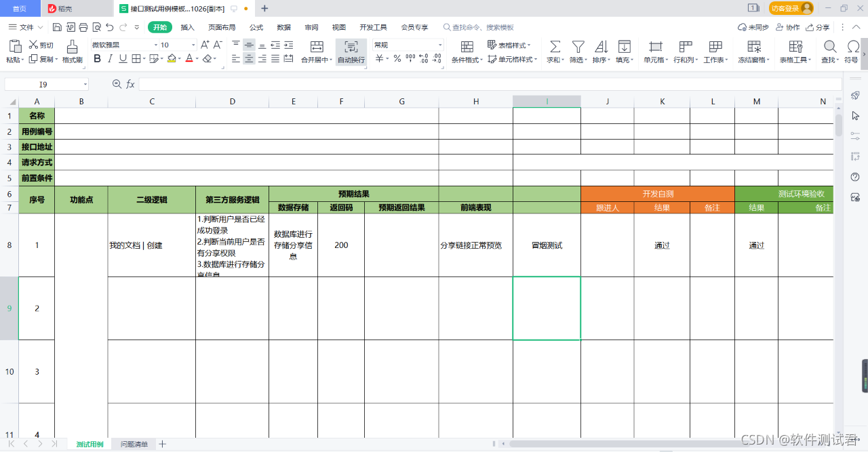Image resolution: width=868 pixels, height=452 pixels.
Task: Click the Cut (剪切) scissors tool
Action: click(41, 45)
